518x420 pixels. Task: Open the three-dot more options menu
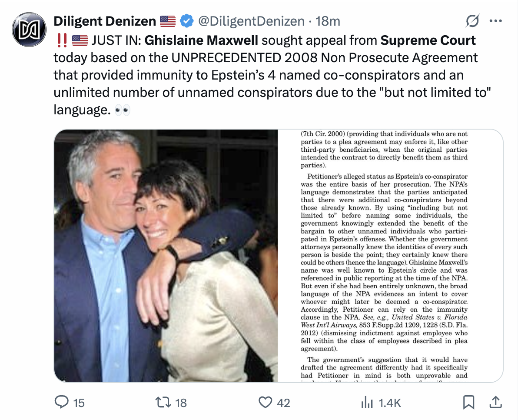[x=495, y=21]
